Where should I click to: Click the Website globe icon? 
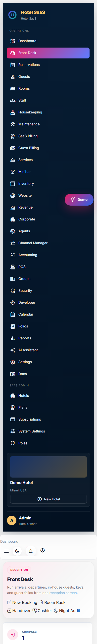tap(13, 195)
